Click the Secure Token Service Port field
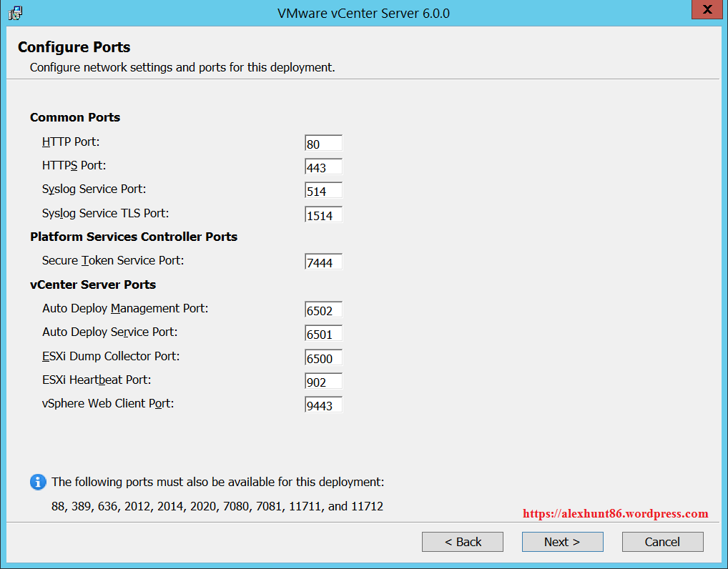The height and width of the screenshot is (569, 728). (323, 262)
